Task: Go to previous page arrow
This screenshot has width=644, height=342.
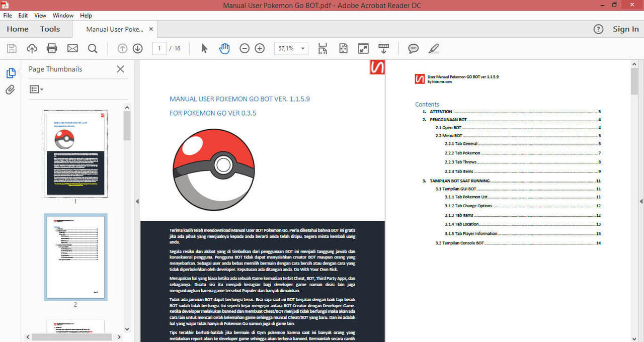Action: [x=122, y=48]
